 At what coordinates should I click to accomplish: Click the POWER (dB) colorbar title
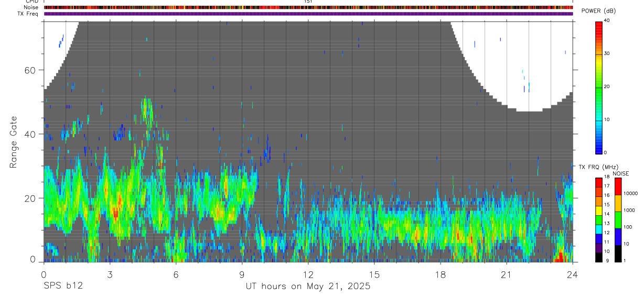pyautogui.click(x=598, y=11)
